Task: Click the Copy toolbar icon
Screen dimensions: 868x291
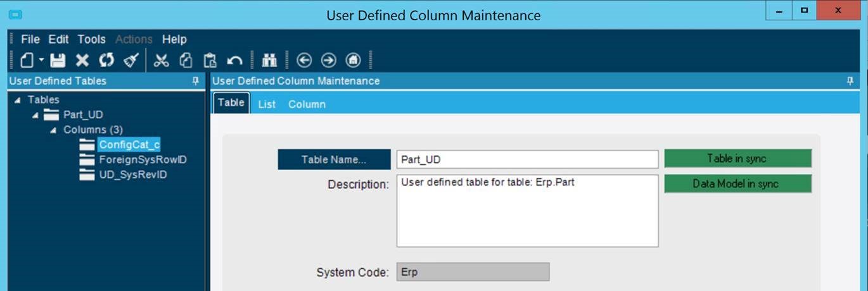Action: pyautogui.click(x=186, y=60)
